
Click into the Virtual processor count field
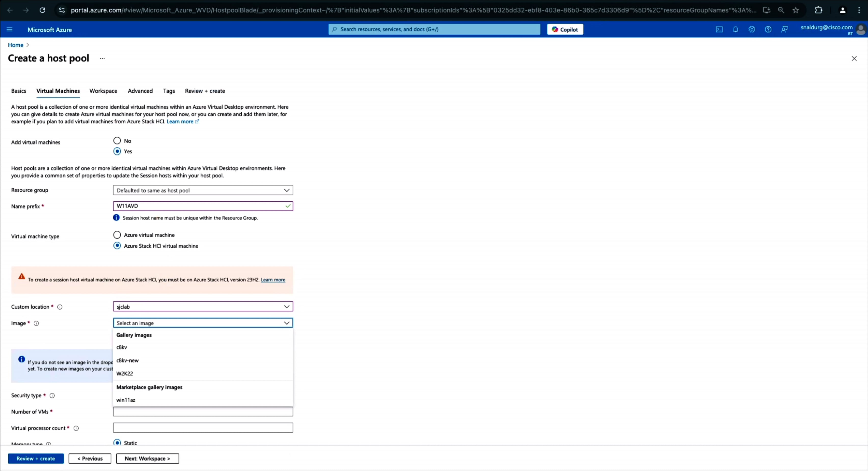point(203,428)
